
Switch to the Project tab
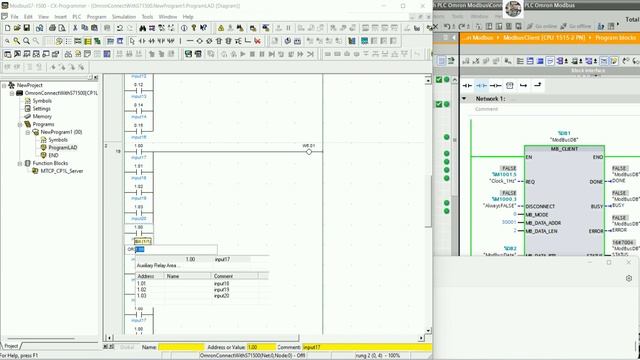(x=11, y=346)
